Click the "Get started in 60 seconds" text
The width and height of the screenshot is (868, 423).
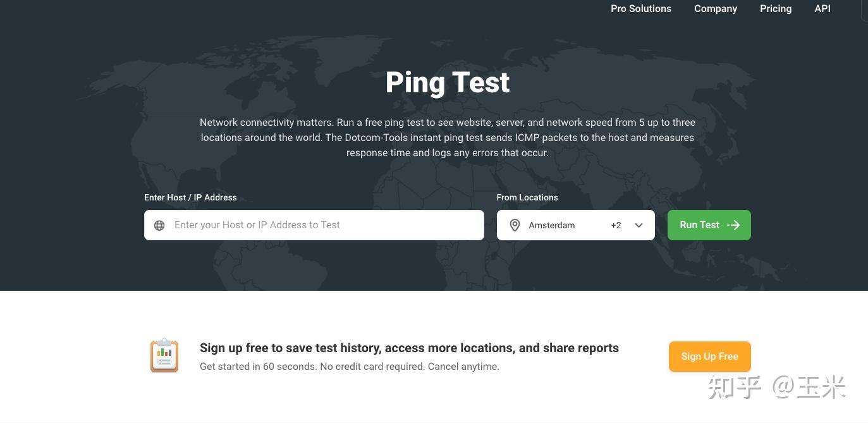349,367
